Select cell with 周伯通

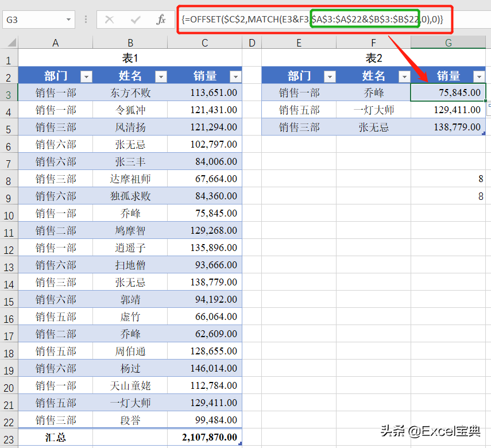pyautogui.click(x=130, y=351)
